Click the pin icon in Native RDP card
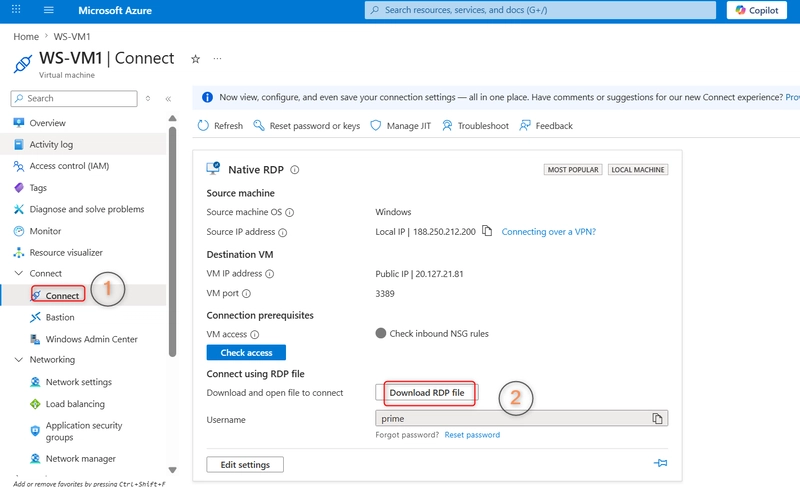The width and height of the screenshot is (800, 487). 660,463
